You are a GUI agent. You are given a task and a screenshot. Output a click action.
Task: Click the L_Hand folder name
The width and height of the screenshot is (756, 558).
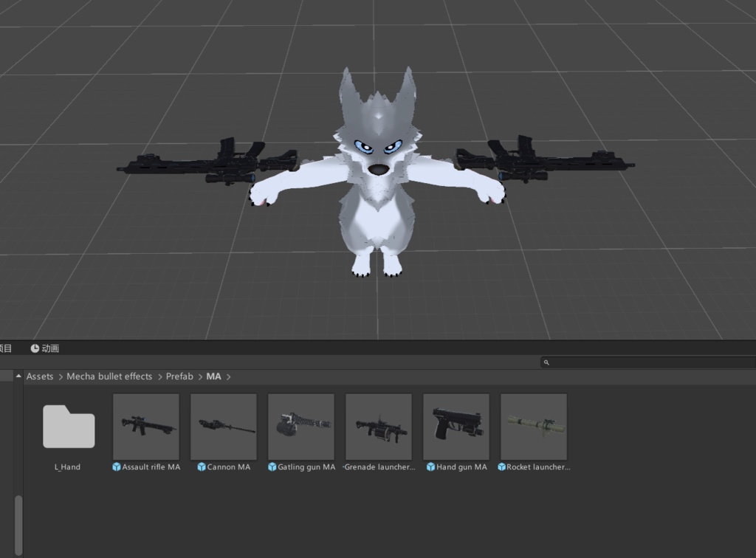[67, 467]
